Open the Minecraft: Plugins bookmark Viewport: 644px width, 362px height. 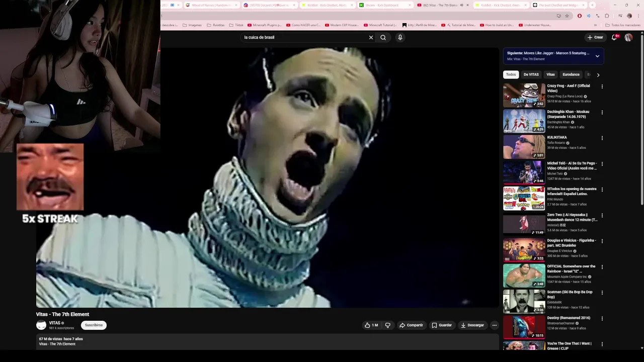click(x=264, y=25)
